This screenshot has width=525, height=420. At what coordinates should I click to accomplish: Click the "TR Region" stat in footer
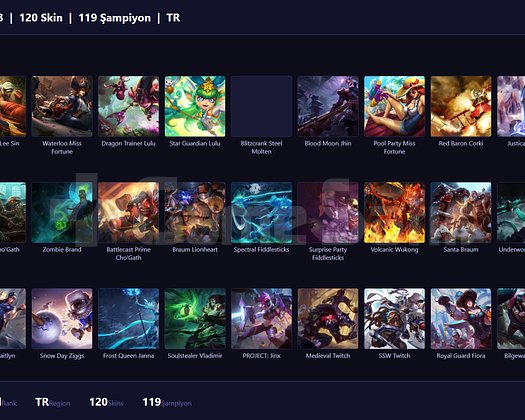pos(53,402)
